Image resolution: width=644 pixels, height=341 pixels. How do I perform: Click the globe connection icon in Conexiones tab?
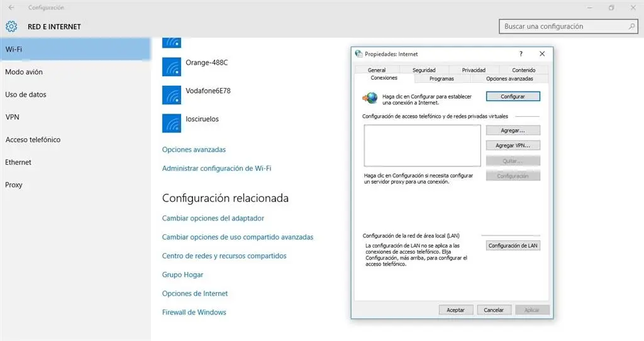(x=370, y=98)
